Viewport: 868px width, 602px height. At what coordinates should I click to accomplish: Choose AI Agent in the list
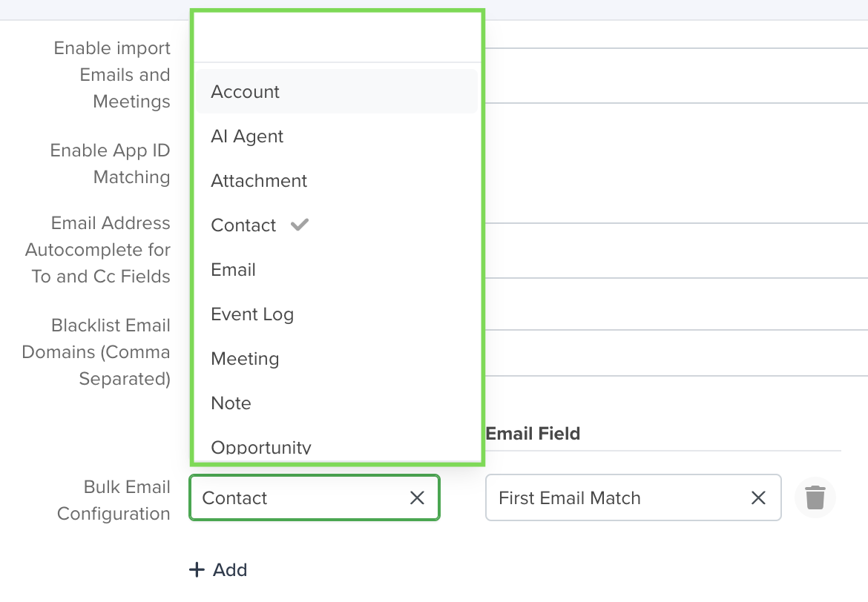pyautogui.click(x=337, y=136)
